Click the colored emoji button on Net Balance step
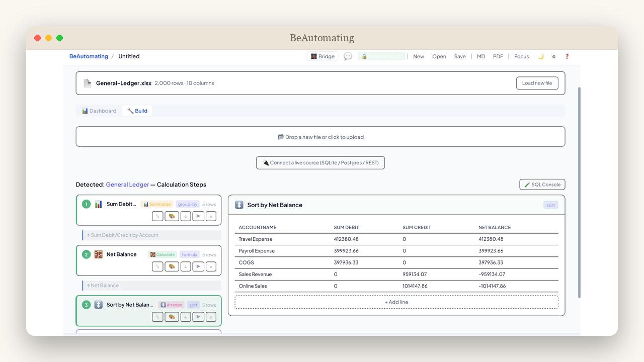The height and width of the screenshot is (362, 644). [x=172, y=266]
